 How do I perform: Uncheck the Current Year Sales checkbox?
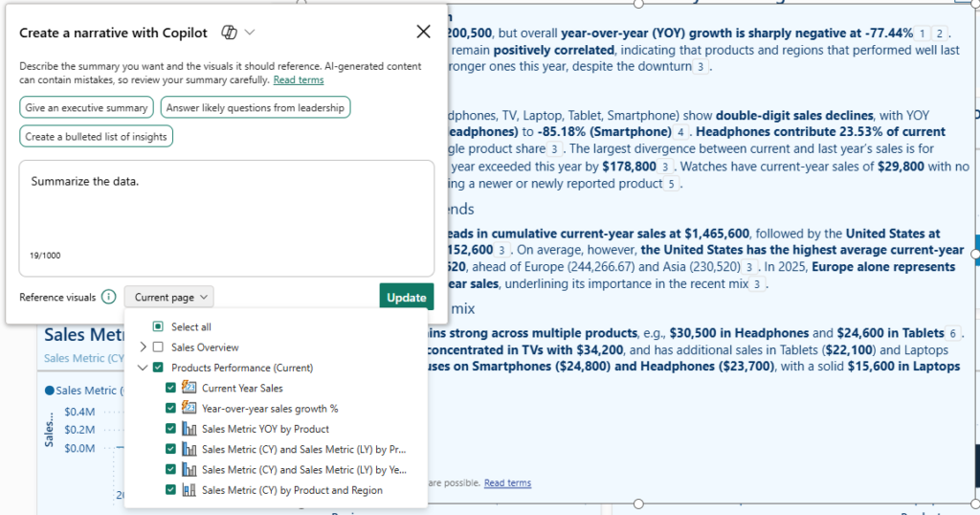[170, 388]
